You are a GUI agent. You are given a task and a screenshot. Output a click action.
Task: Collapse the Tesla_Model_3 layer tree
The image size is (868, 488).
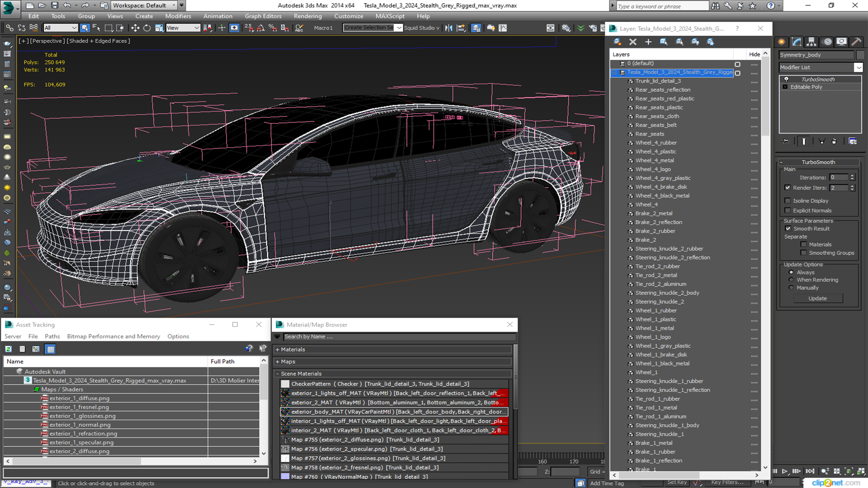click(614, 72)
